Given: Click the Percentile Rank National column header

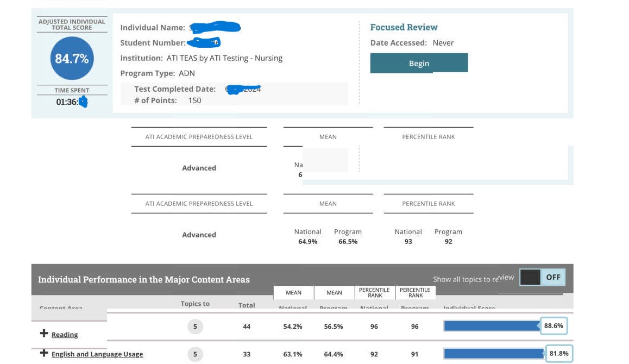Looking at the screenshot, I should point(375,293).
